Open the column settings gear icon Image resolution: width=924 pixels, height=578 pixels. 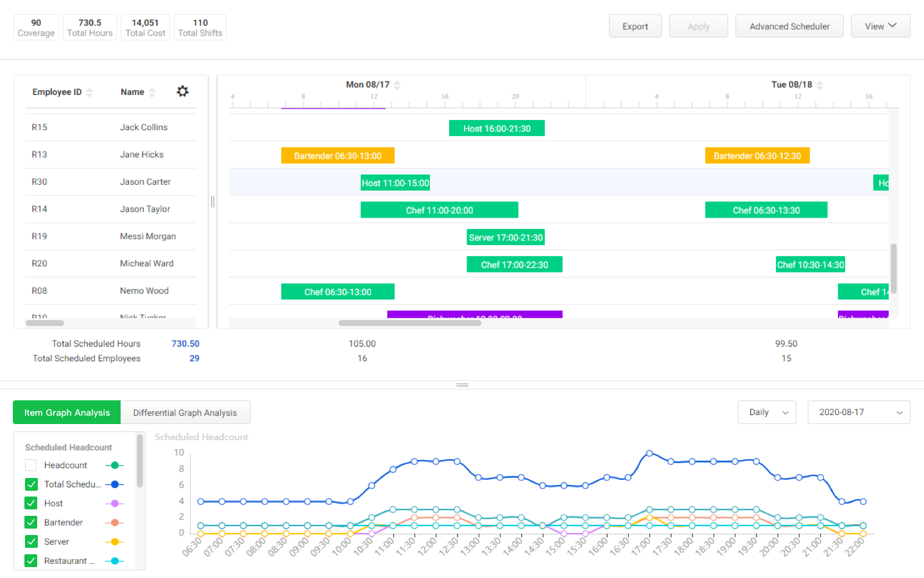[183, 91]
